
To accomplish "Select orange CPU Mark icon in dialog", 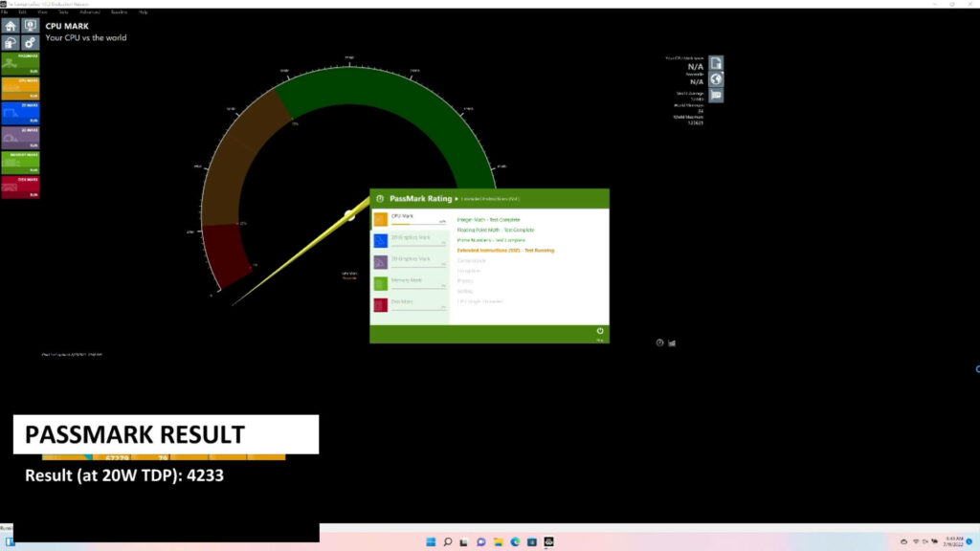I will (381, 219).
